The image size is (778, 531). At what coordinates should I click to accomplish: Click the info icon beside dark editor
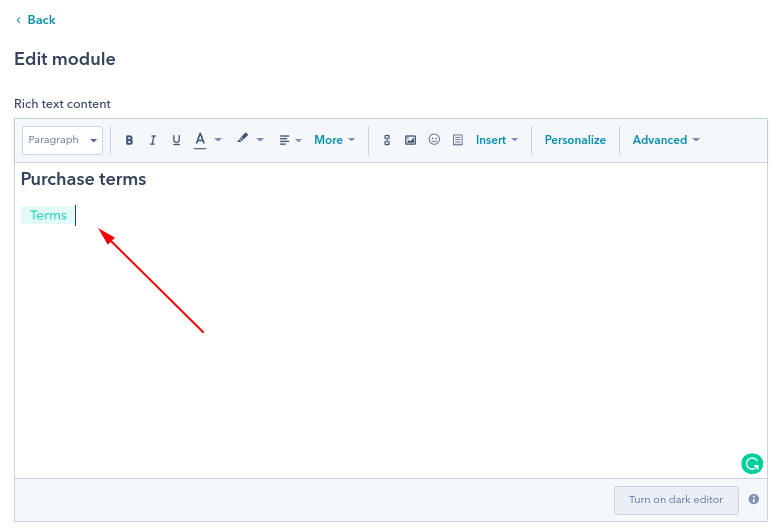tap(754, 499)
